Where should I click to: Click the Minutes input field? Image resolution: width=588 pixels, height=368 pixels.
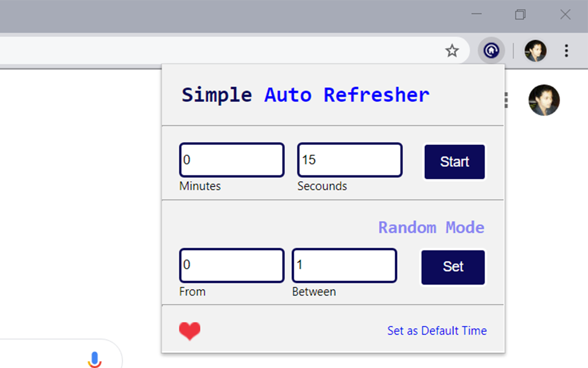point(232,160)
